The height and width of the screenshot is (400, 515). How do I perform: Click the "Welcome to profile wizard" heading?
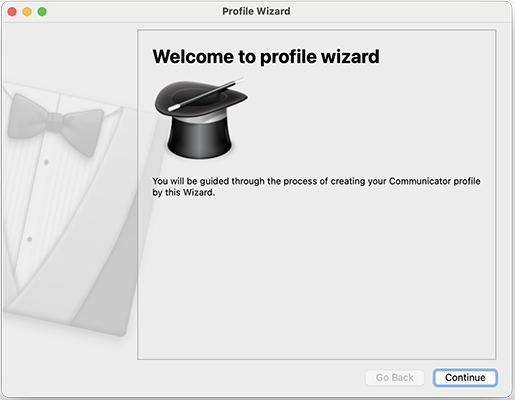(266, 57)
